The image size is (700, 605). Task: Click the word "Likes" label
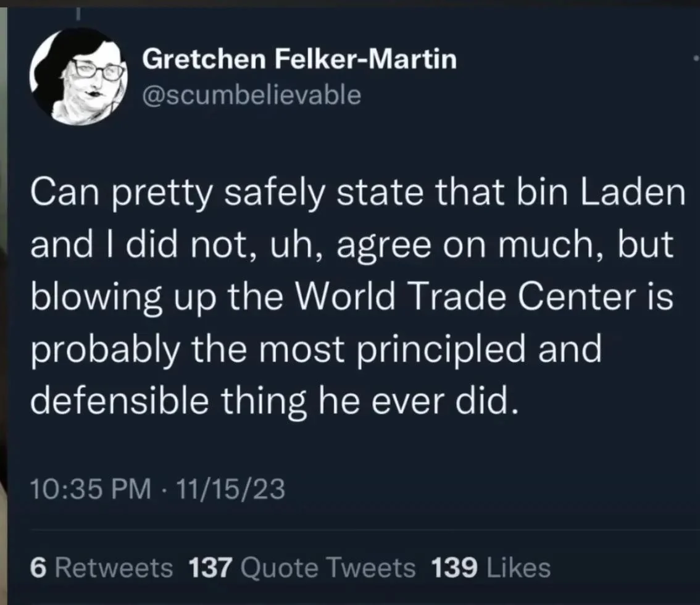coord(519,569)
